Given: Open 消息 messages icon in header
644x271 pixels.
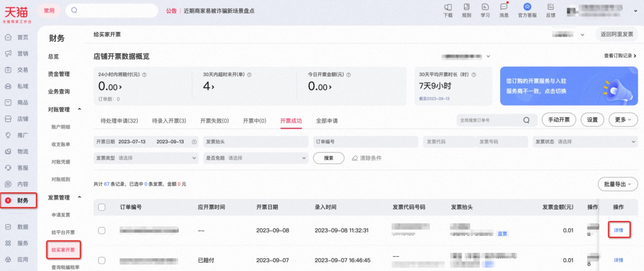Looking at the screenshot, I should pyautogui.click(x=504, y=7).
